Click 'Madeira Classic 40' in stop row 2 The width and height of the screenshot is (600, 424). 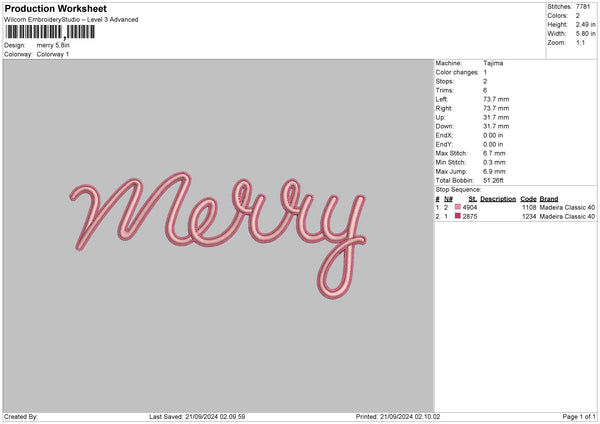tap(567, 217)
